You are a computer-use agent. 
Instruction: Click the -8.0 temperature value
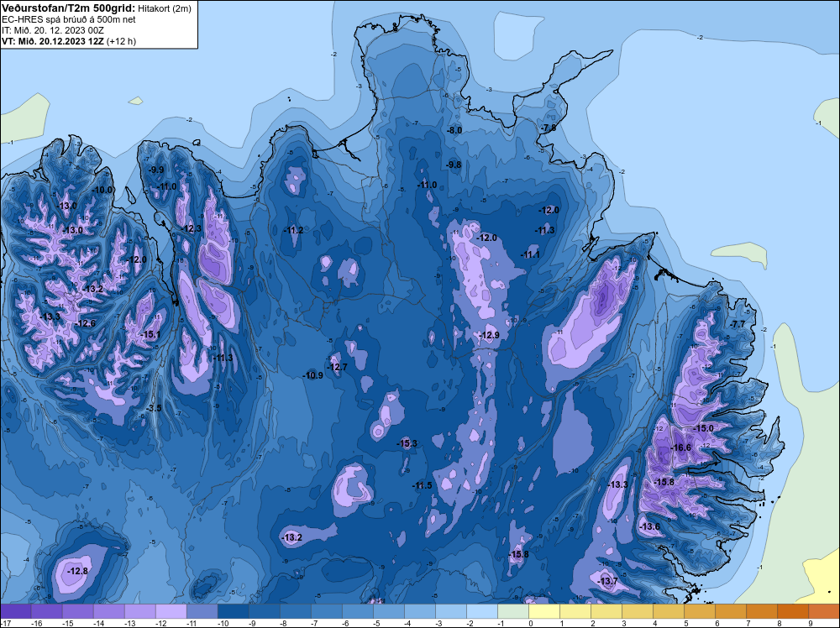(x=454, y=131)
